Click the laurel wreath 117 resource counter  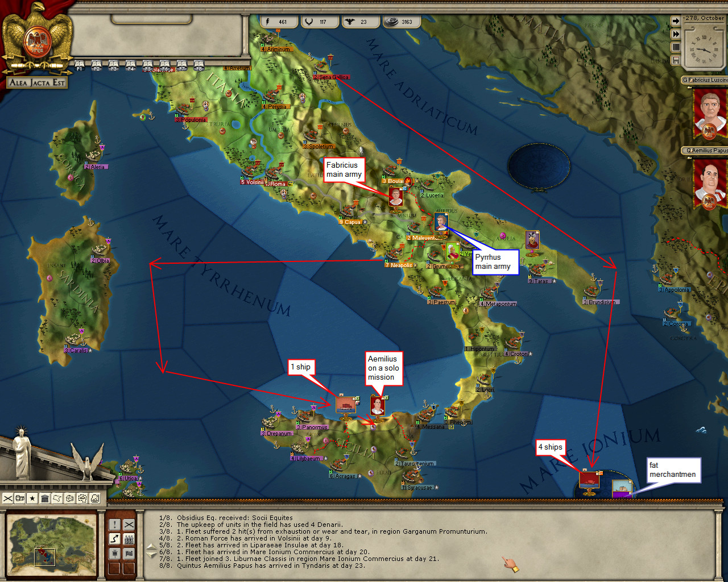320,22
